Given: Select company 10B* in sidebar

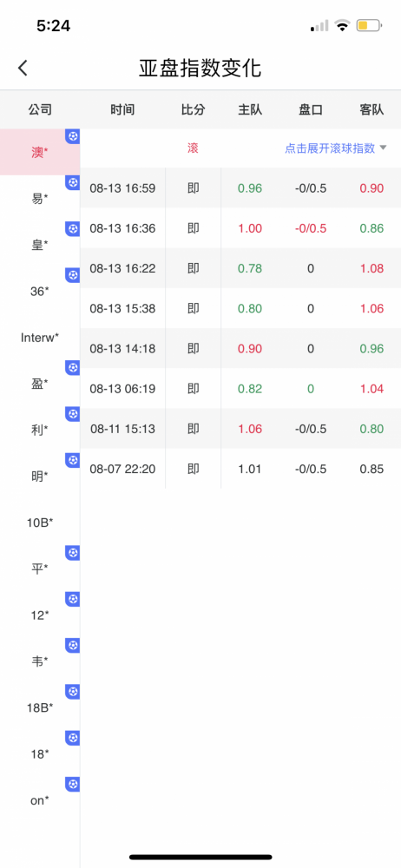Looking at the screenshot, I should coord(40,522).
